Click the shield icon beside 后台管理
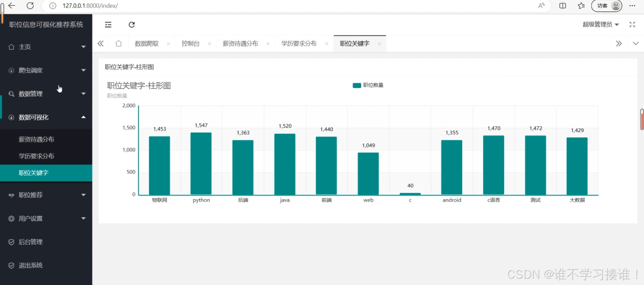Screen dimensions: 644x285 click(11, 242)
